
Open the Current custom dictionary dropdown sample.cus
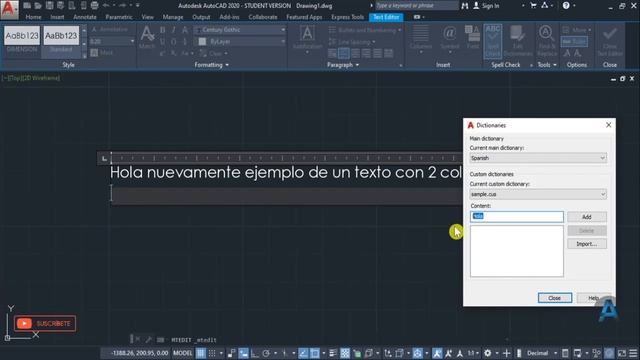(x=538, y=194)
